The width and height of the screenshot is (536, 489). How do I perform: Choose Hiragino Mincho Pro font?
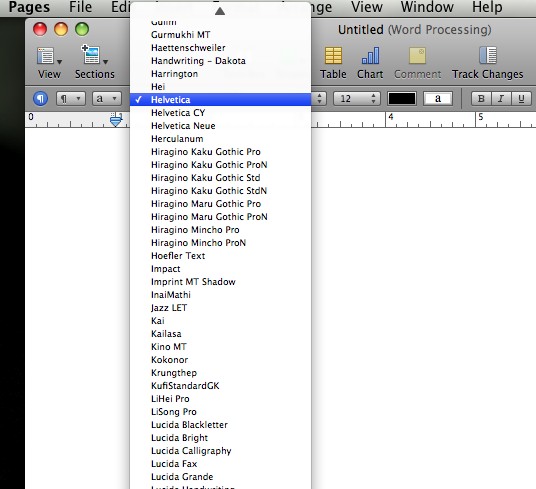coord(220,230)
